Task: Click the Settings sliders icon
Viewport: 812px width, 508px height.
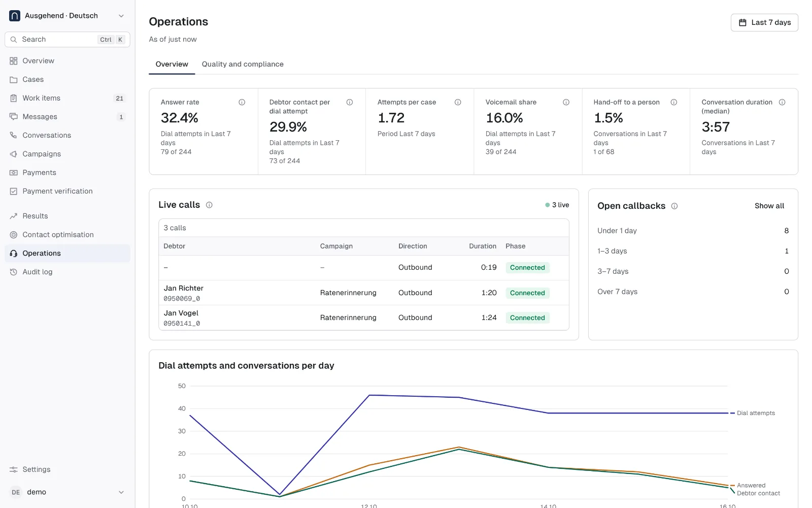Action: (x=14, y=469)
